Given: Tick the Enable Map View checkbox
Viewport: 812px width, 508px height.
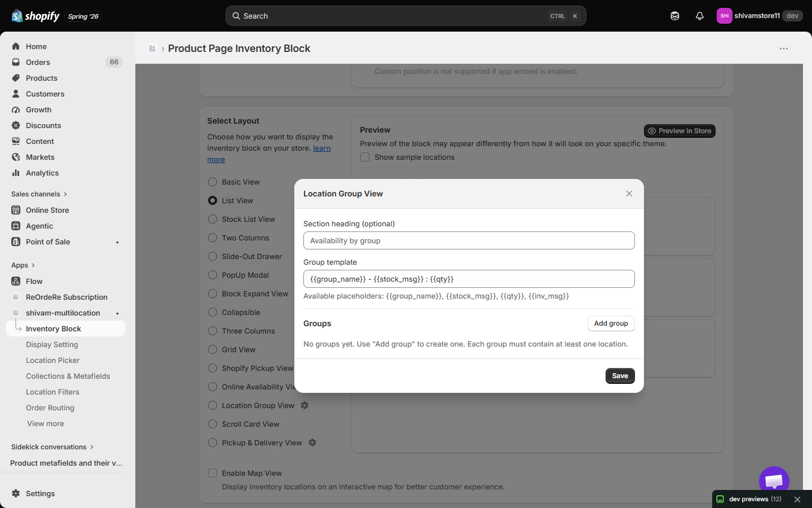Looking at the screenshot, I should [x=213, y=473].
